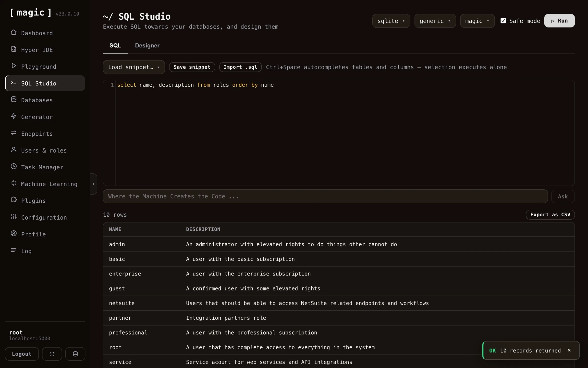
Task: Click the Playground play icon
Action: 14,66
